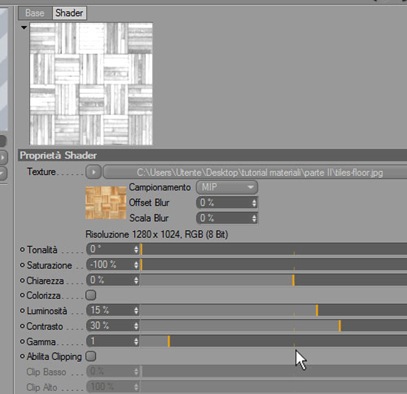Click the Gamma keyframe circle icon

pyautogui.click(x=22, y=341)
